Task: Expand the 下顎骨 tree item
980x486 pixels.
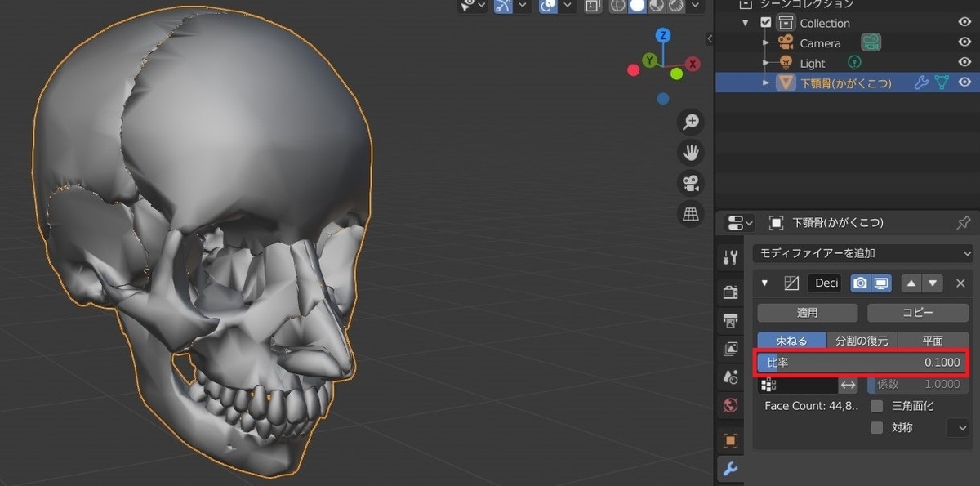Action: [765, 82]
